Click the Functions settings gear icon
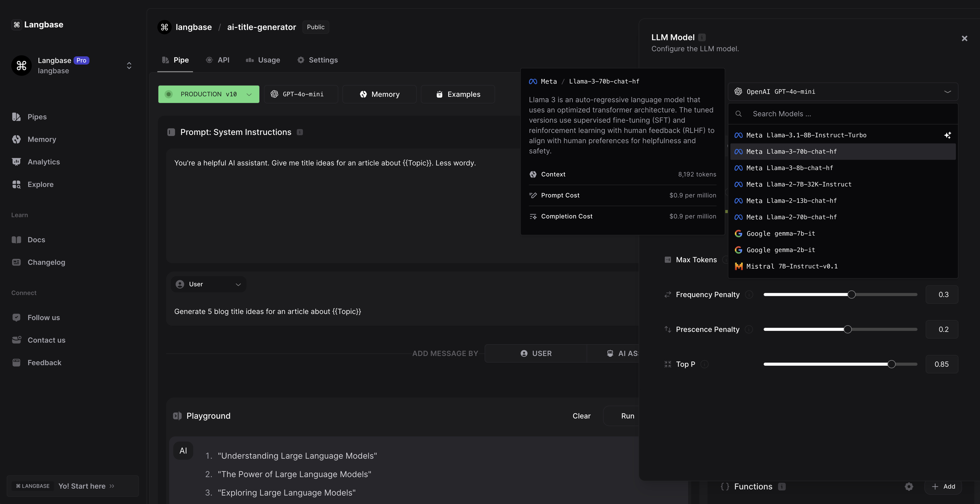The height and width of the screenshot is (504, 980). pos(909,487)
